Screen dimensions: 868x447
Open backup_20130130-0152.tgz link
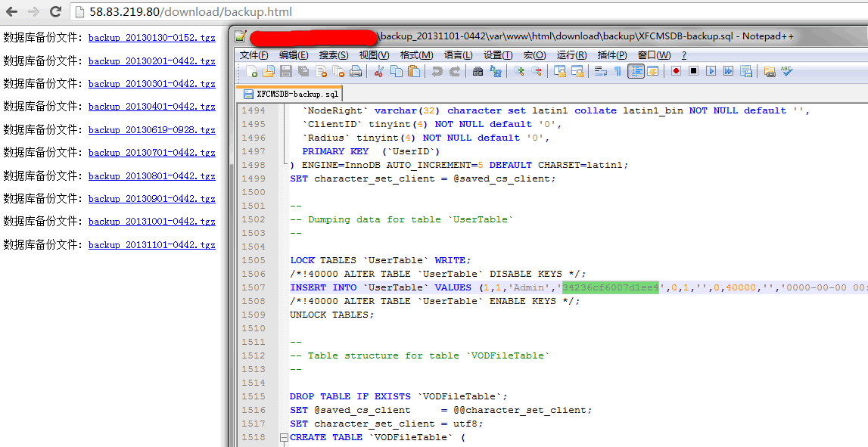coord(151,38)
